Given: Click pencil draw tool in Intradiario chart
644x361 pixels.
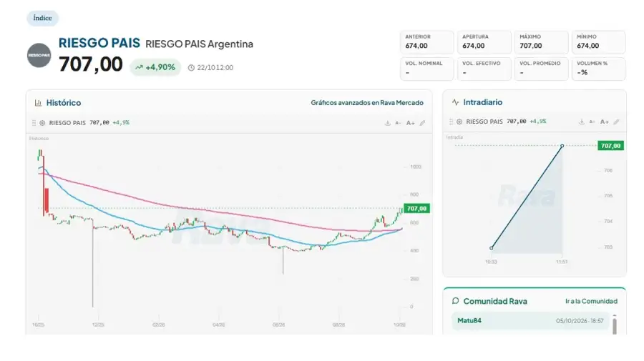Looking at the screenshot, I should click(x=616, y=122).
